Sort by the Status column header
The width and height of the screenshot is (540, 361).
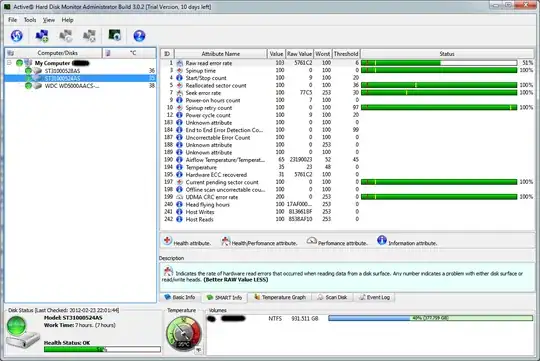[x=447, y=54]
